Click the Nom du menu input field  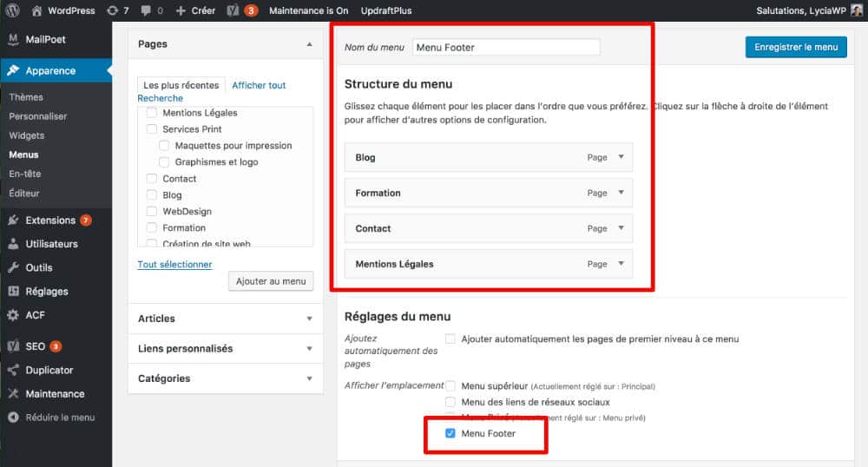point(506,47)
